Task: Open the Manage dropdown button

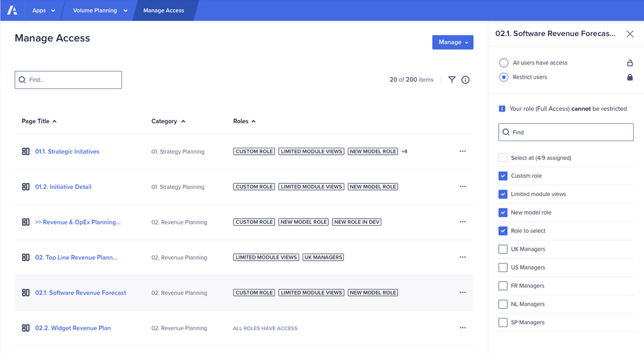Action: pos(452,43)
